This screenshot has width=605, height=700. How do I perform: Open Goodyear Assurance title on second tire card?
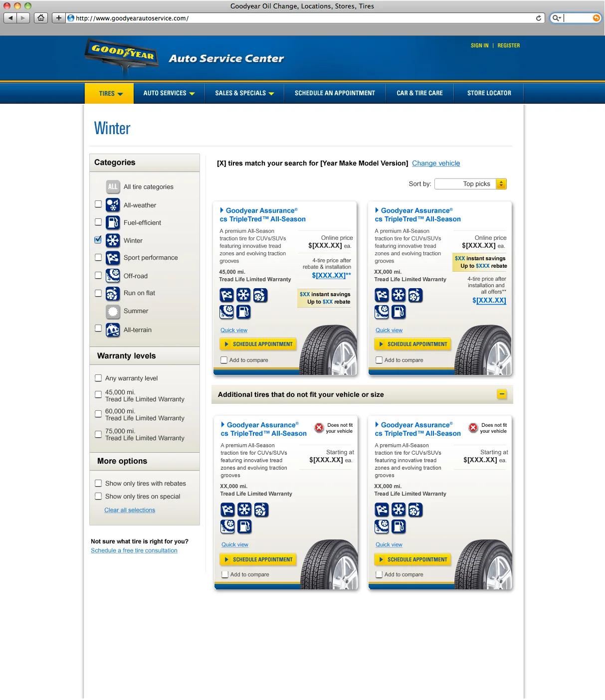tap(418, 215)
